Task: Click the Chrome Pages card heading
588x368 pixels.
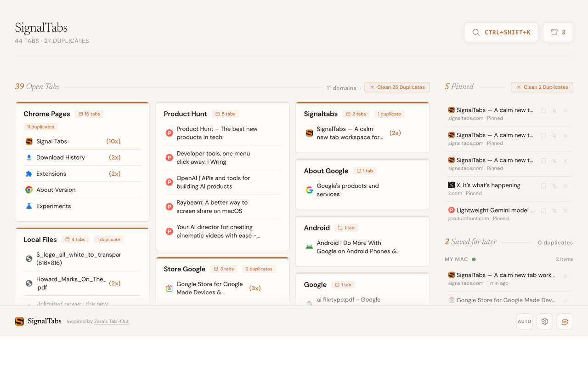Action: click(x=47, y=114)
